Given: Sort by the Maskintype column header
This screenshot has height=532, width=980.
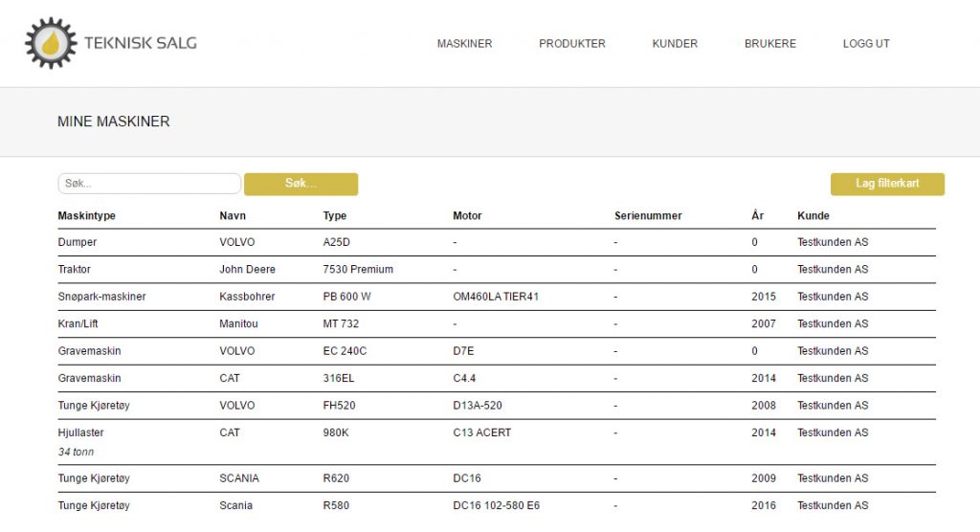Looking at the screenshot, I should coord(87,215).
